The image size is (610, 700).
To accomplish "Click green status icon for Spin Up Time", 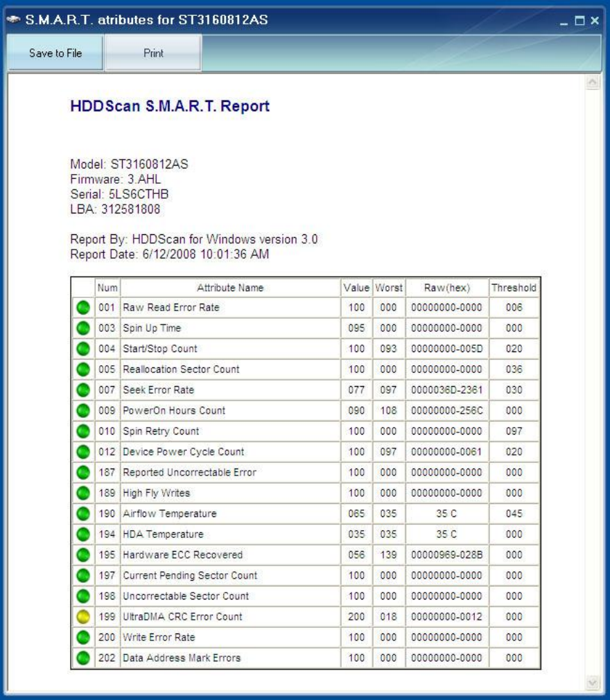I will [x=83, y=328].
